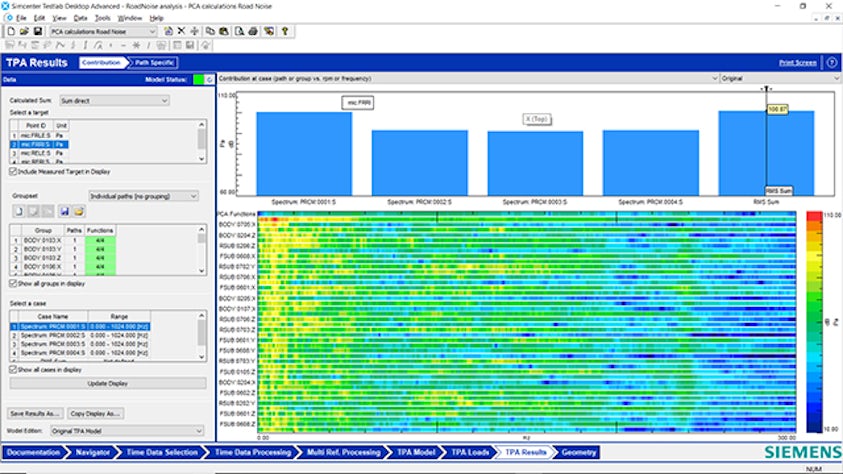The width and height of the screenshot is (843, 474).
Task: Open the Window menu
Action: click(x=130, y=18)
